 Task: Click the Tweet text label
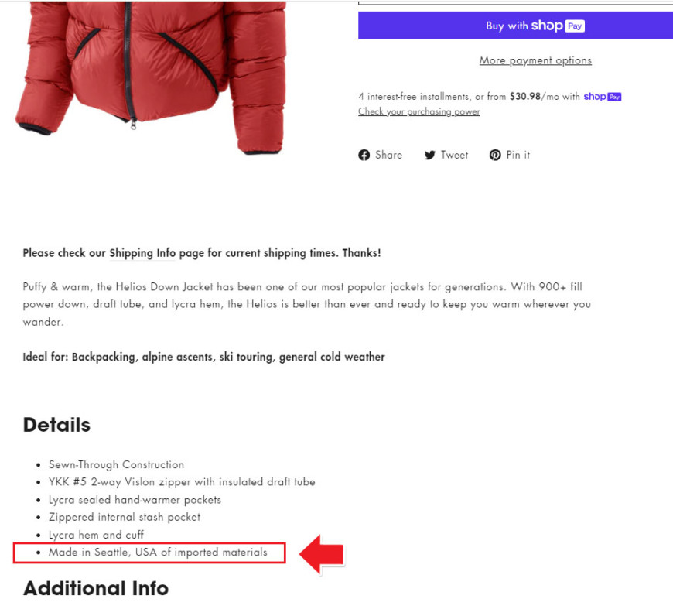pyautogui.click(x=454, y=155)
